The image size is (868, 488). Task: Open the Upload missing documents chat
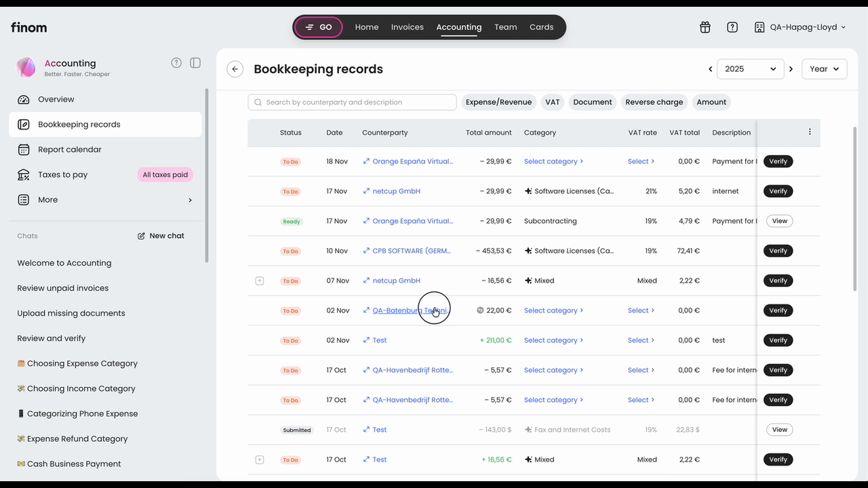tap(71, 313)
